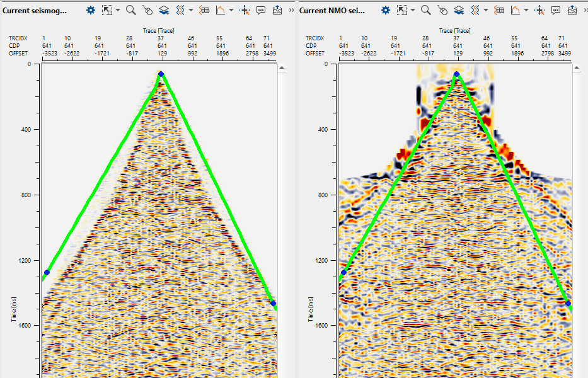Viewport: 588px width, 378px height.
Task: Expand spectrum curve dropdown arrow in Current seismogram panel
Action: pos(231,10)
